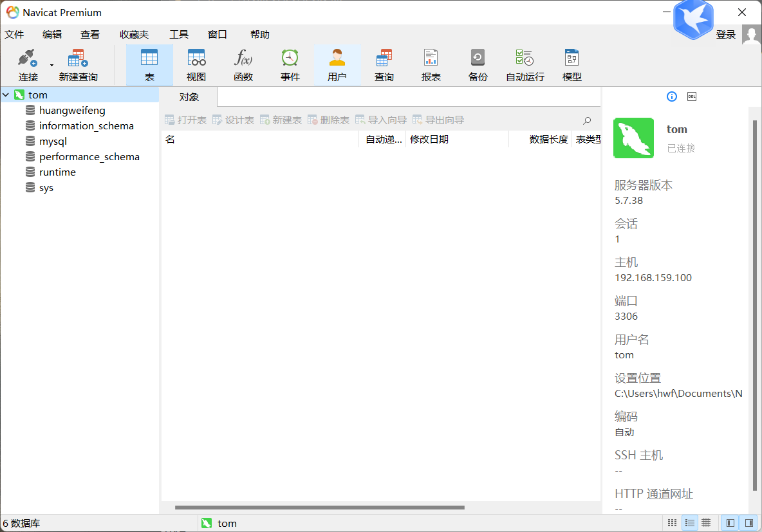762x532 pixels.
Task: Toggle the right information pane
Action: 748,523
